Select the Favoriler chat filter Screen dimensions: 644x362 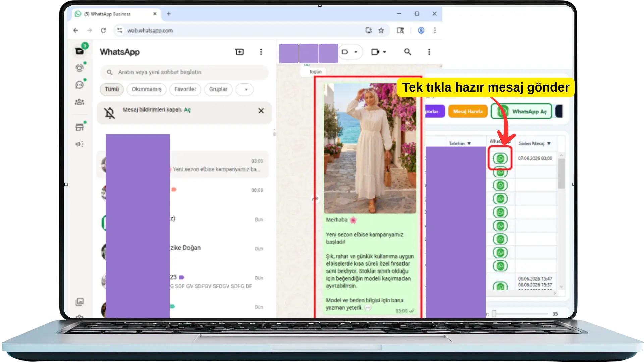pyautogui.click(x=185, y=89)
